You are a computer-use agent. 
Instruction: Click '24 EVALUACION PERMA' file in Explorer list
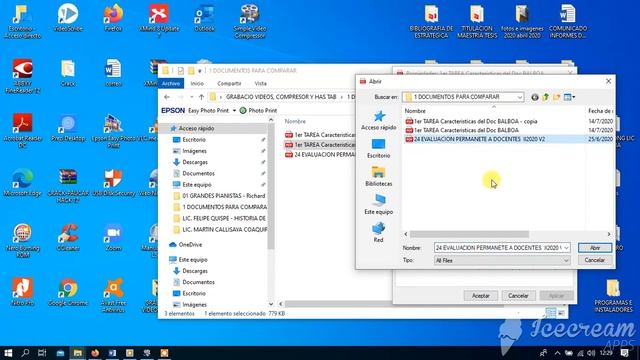(x=320, y=155)
